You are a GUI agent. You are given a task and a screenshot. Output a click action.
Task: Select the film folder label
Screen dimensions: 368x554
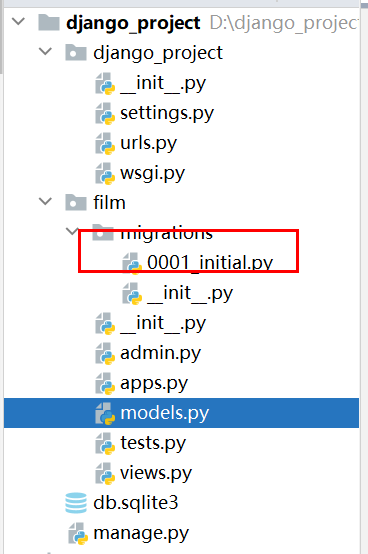click(x=109, y=202)
